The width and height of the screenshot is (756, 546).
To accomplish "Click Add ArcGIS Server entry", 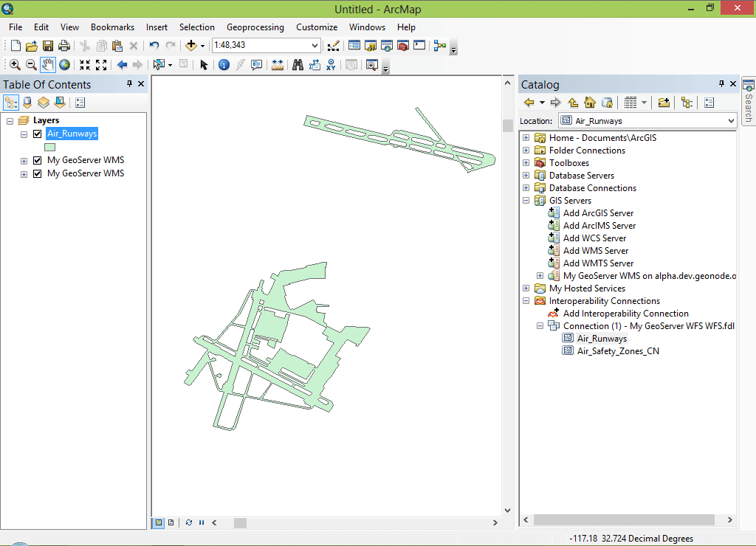I will click(598, 213).
